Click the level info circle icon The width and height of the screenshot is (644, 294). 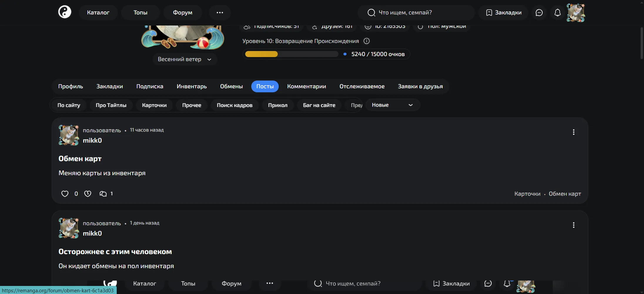(x=366, y=41)
